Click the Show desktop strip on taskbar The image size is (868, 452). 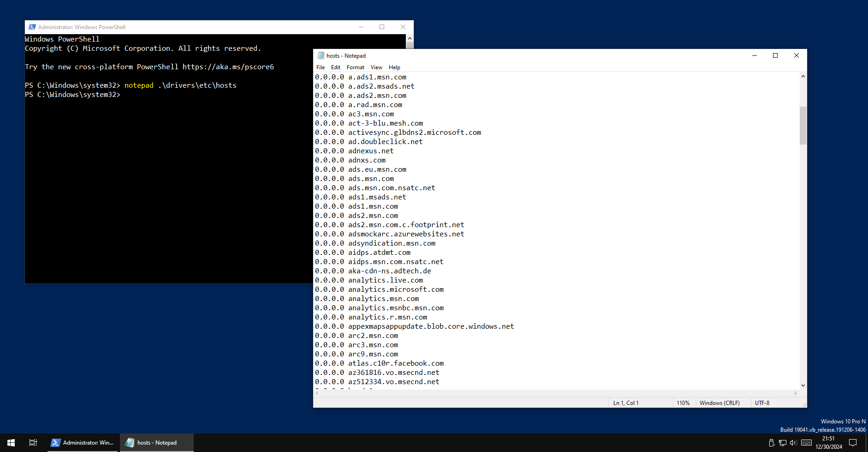click(866, 443)
